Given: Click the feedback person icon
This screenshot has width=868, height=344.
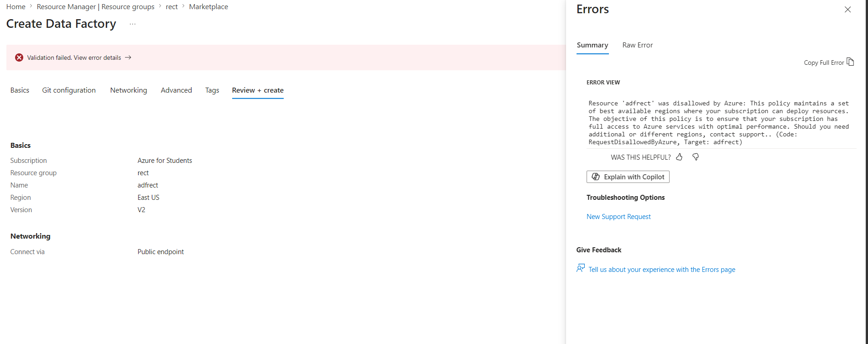Looking at the screenshot, I should pos(581,268).
